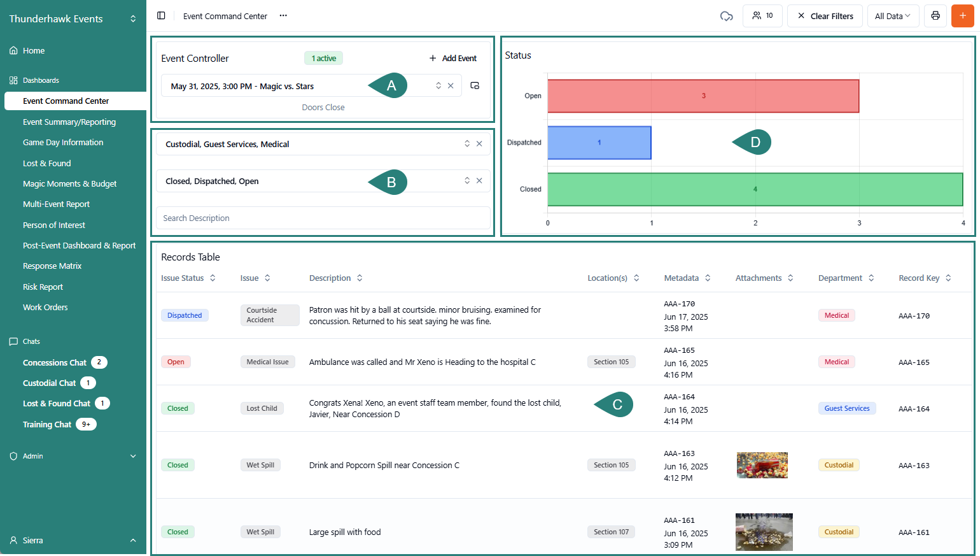Click the active viewers count icon showing 10
This screenshot has width=980, height=556.
tap(761, 15)
